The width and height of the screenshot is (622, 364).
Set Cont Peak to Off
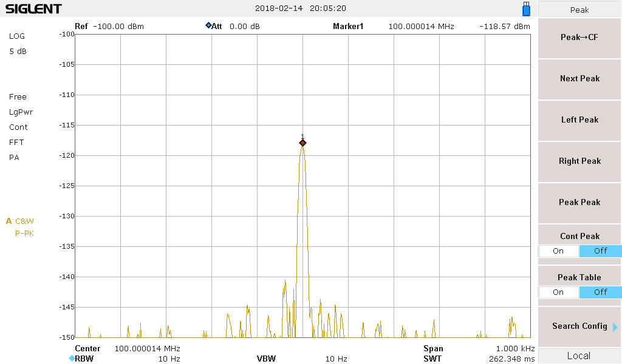600,251
